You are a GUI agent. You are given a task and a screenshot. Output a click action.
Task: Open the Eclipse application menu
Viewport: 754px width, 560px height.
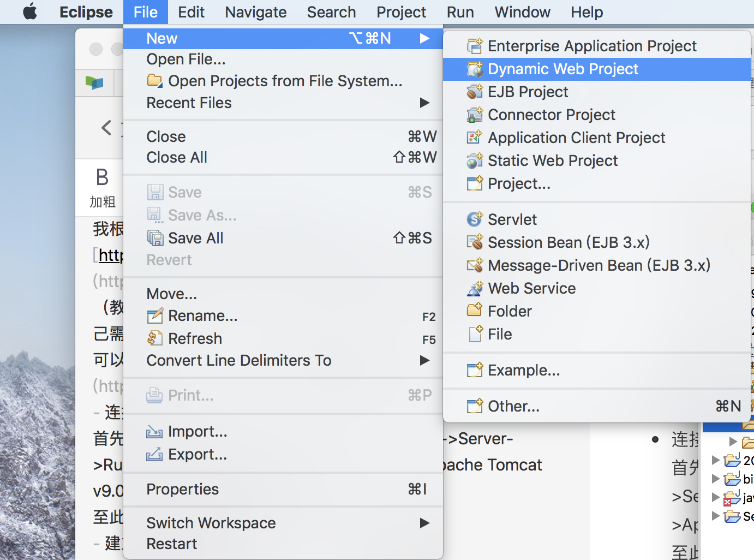coord(86,12)
